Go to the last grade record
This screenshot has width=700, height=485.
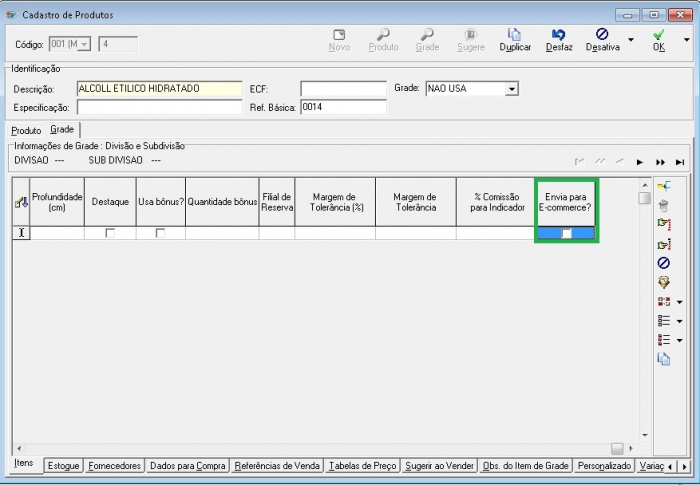click(x=680, y=162)
